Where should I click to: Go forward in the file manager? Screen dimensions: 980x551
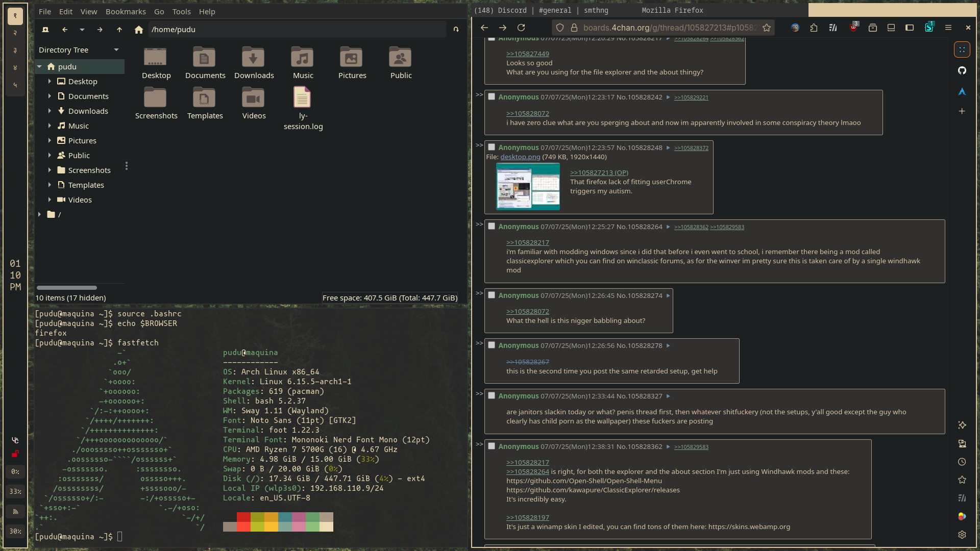click(x=100, y=30)
